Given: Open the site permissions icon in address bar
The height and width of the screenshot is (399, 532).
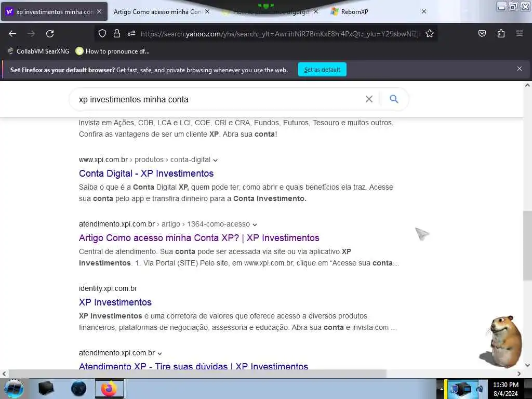Looking at the screenshot, I should pyautogui.click(x=131, y=33).
